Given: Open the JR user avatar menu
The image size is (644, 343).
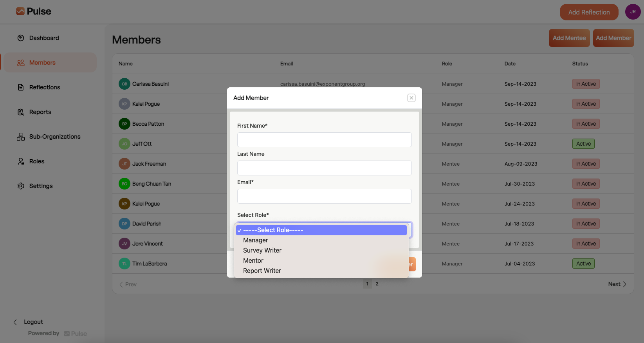Looking at the screenshot, I should [x=633, y=12].
